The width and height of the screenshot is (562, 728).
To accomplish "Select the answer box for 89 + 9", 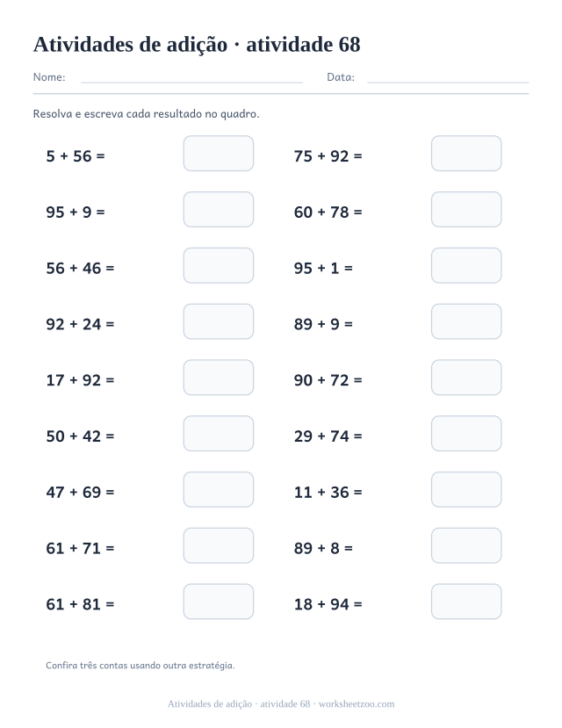I will click(x=466, y=321).
